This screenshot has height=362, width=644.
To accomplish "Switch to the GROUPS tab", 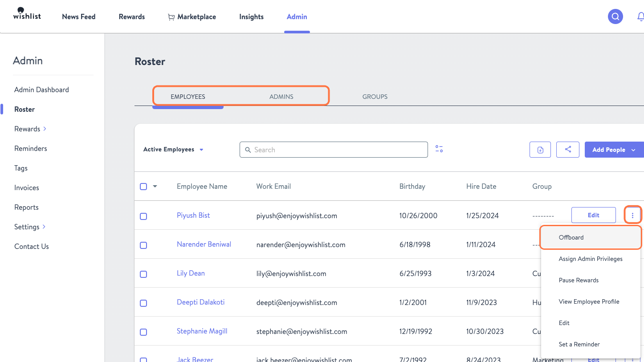I will pos(375,97).
